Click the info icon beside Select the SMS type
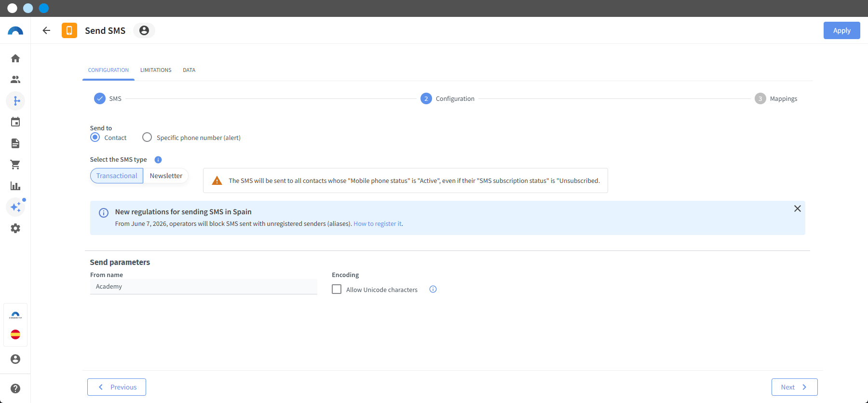 click(x=158, y=160)
